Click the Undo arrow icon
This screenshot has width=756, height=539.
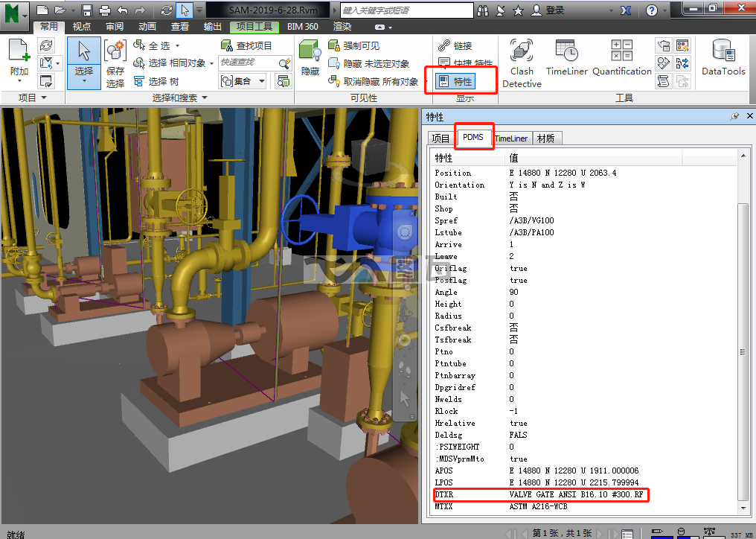(123, 10)
